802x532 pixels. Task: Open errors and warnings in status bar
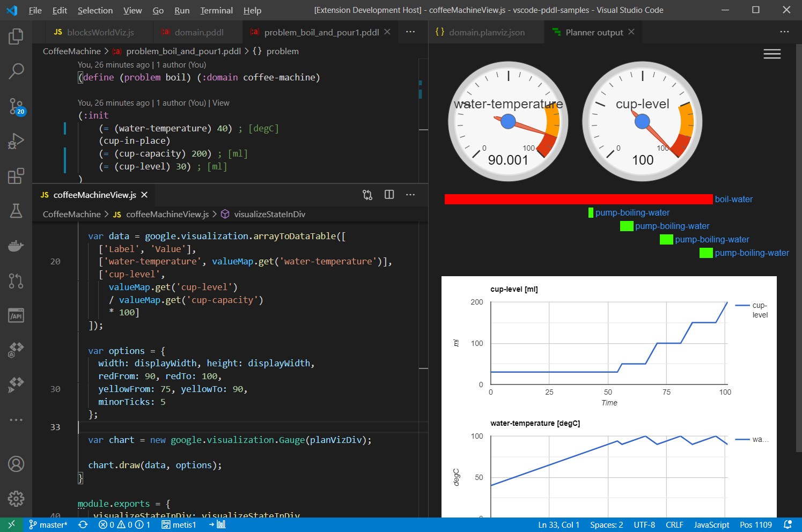pyautogui.click(x=124, y=525)
